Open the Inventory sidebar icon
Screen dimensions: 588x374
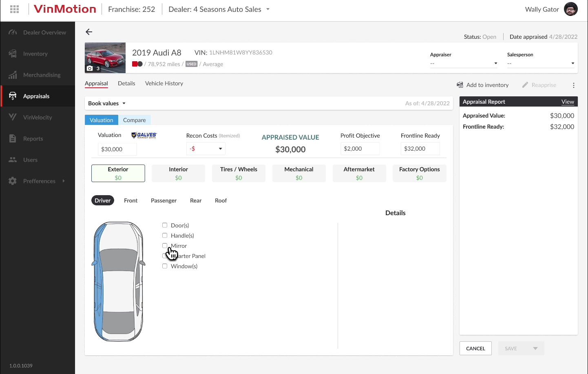pos(13,53)
